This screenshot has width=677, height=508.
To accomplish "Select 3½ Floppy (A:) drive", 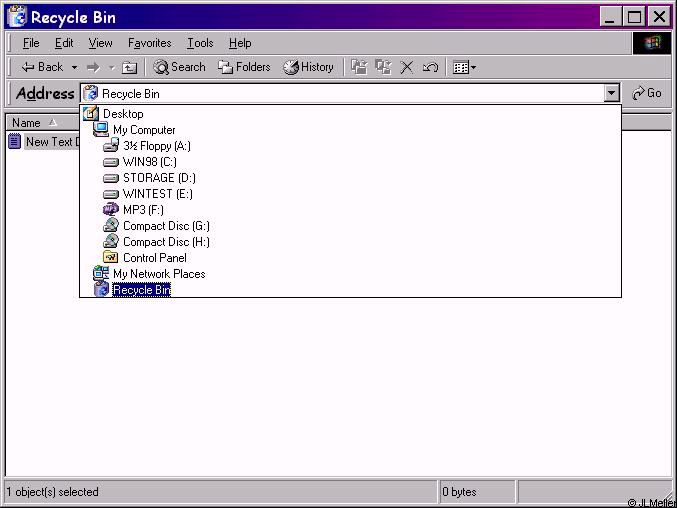I will coord(157,146).
